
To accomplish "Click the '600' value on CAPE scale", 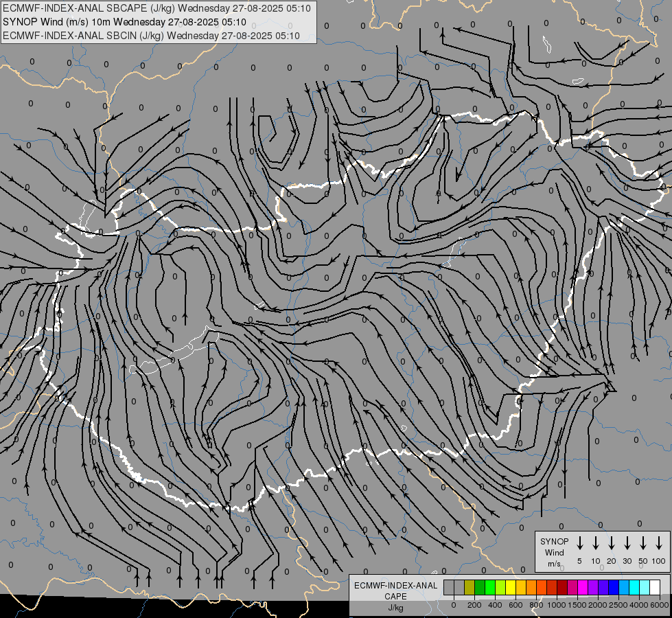I will pyautogui.click(x=515, y=605).
